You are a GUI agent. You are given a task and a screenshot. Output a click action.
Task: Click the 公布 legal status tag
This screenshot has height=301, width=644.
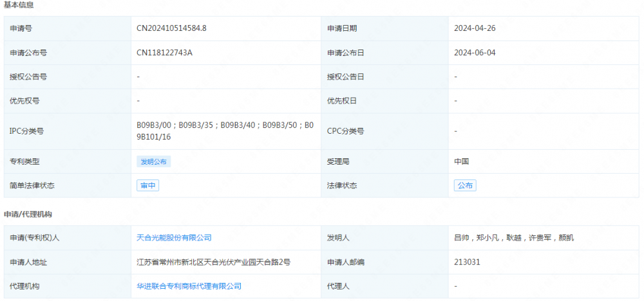(x=465, y=185)
